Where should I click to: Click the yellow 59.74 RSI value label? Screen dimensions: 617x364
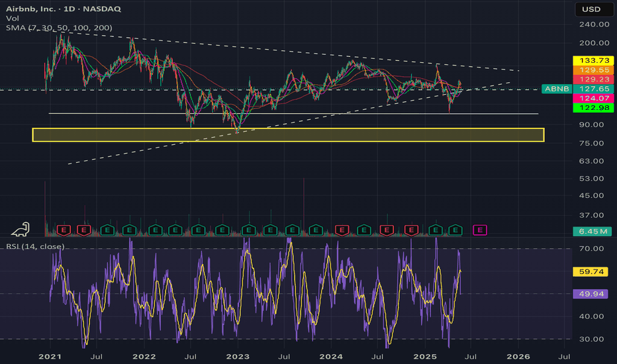click(591, 271)
